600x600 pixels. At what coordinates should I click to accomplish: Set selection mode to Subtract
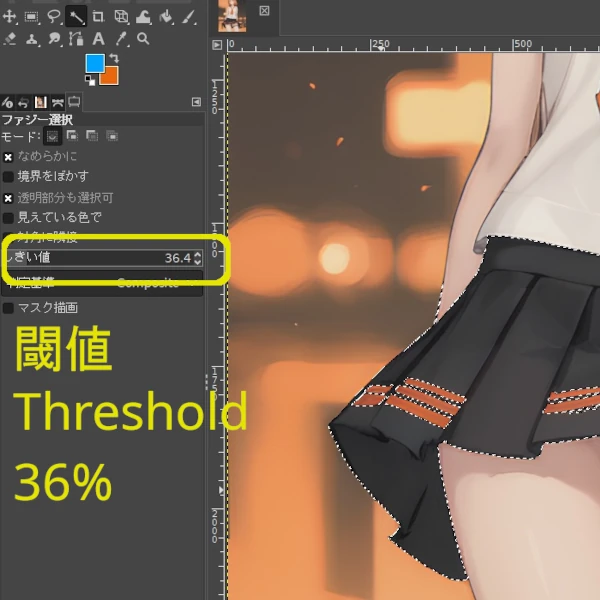coord(92,135)
